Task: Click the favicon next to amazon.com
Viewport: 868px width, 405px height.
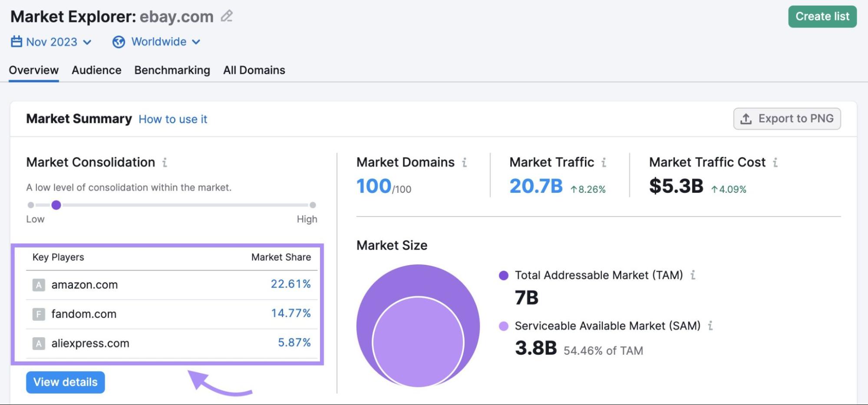Action: tap(39, 285)
